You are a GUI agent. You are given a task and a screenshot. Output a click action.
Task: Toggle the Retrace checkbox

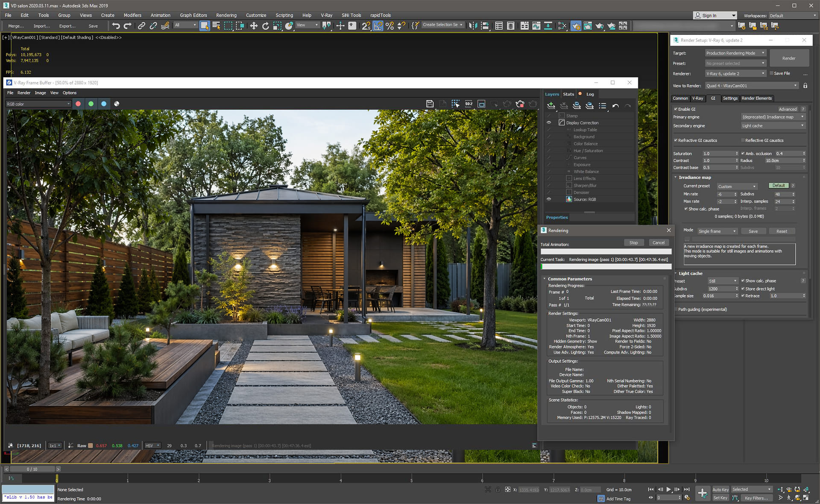(x=743, y=296)
